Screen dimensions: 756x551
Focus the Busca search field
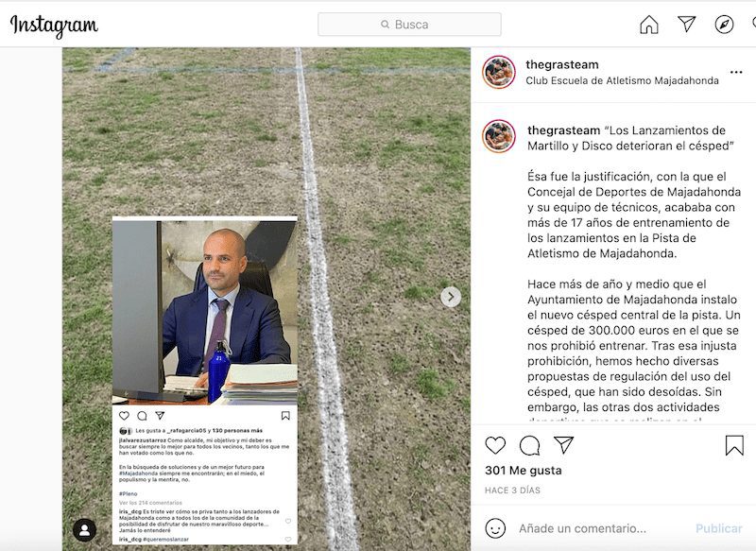(409, 25)
